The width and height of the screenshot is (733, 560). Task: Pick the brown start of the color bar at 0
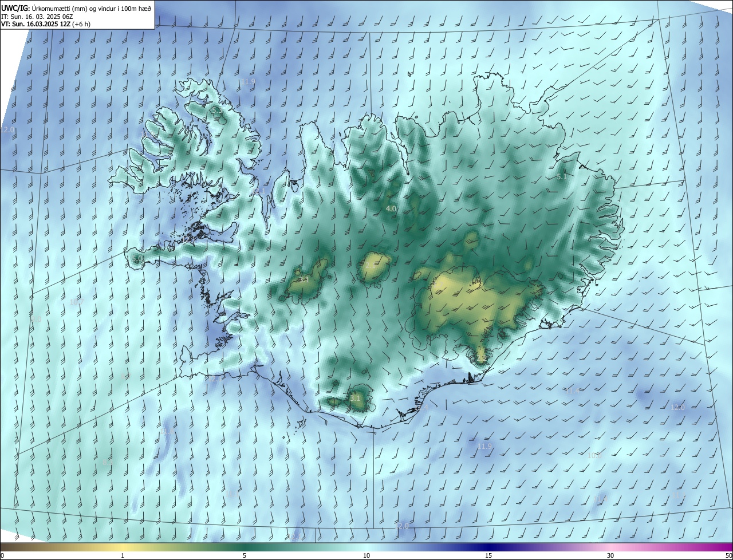[5, 547]
